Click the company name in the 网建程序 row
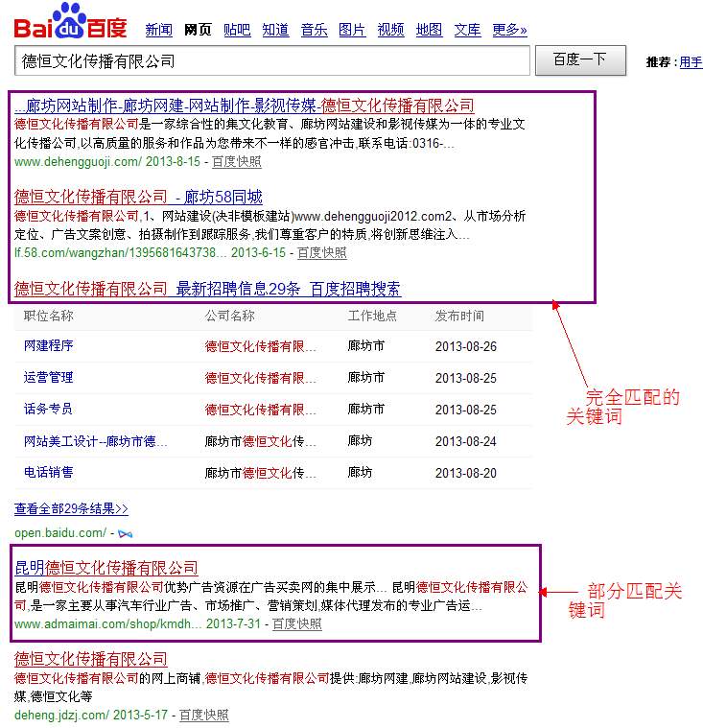Screen dimensions: 703x728 [x=261, y=346]
